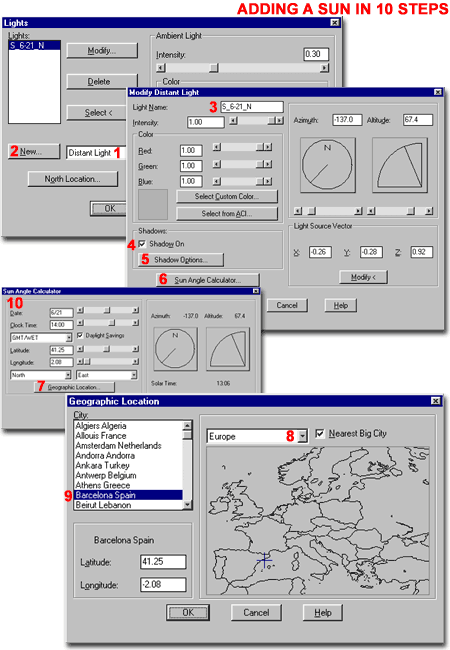Open the GMT/WET time zone dropdown
The image size is (450, 650).
pyautogui.click(x=69, y=337)
